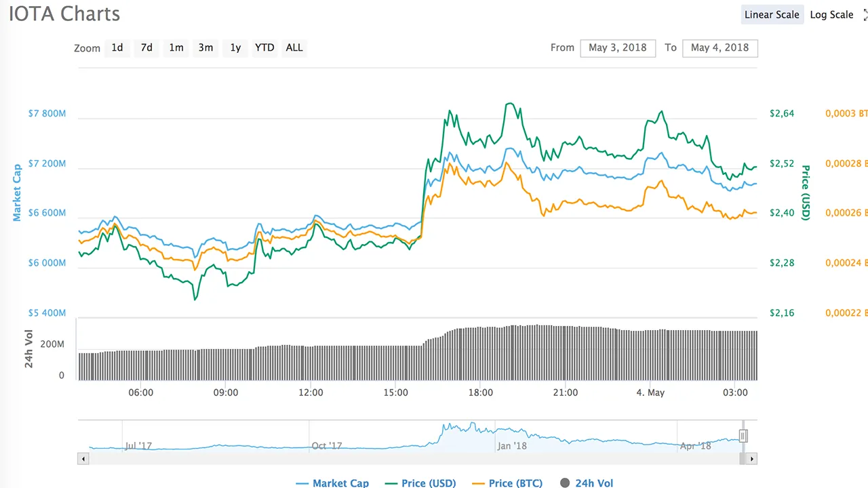Click the 12:00 time axis label
868x488 pixels.
coord(311,392)
